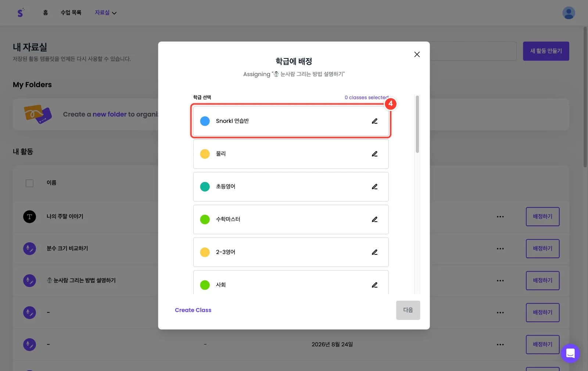Click the search field behind the dialog
The height and width of the screenshot is (371, 588).
473,51
